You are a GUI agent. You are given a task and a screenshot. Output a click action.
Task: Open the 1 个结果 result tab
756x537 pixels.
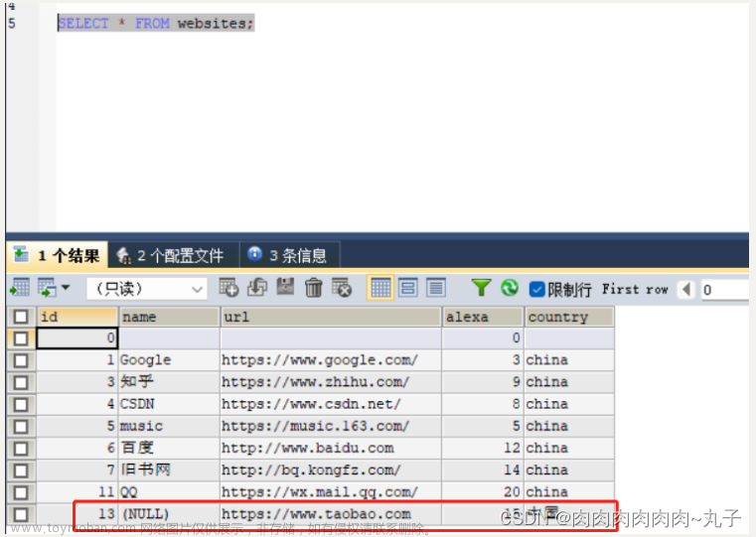[58, 255]
